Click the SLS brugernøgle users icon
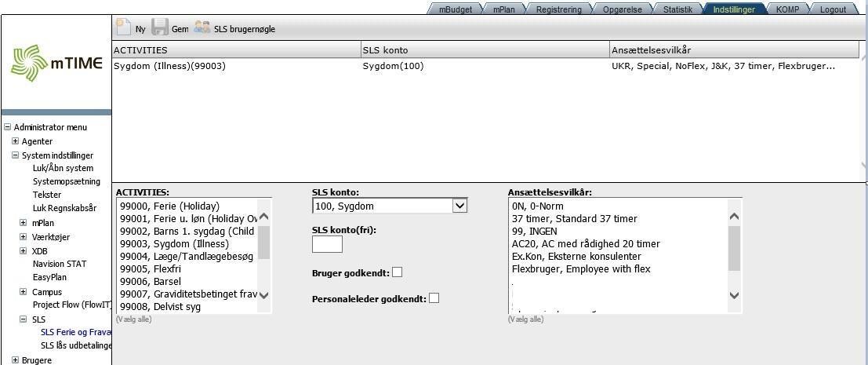This screenshot has height=365, width=868. tap(202, 27)
